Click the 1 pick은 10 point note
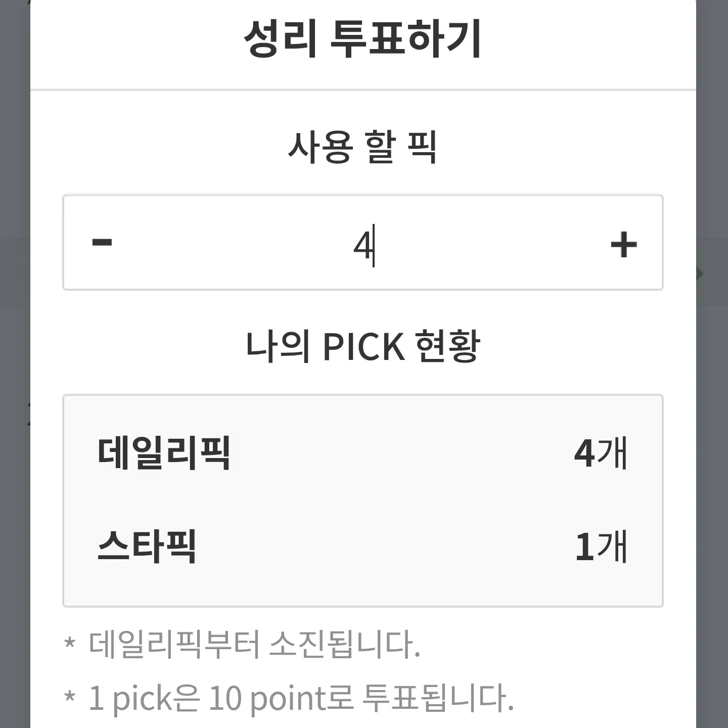Screen dimensions: 728x728 [301, 698]
